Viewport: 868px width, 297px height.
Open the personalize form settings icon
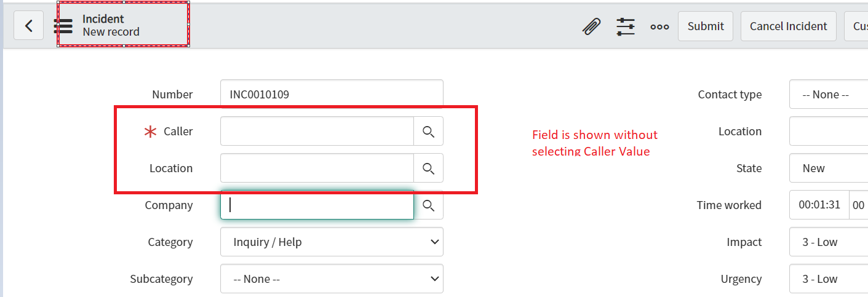(x=626, y=26)
